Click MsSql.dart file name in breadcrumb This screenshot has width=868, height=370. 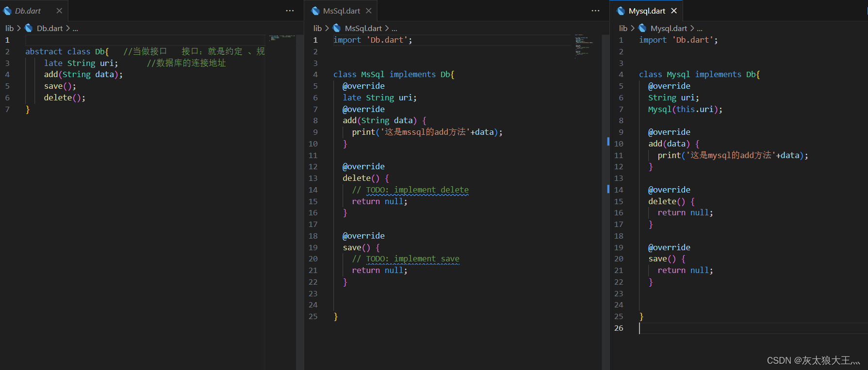(363, 28)
